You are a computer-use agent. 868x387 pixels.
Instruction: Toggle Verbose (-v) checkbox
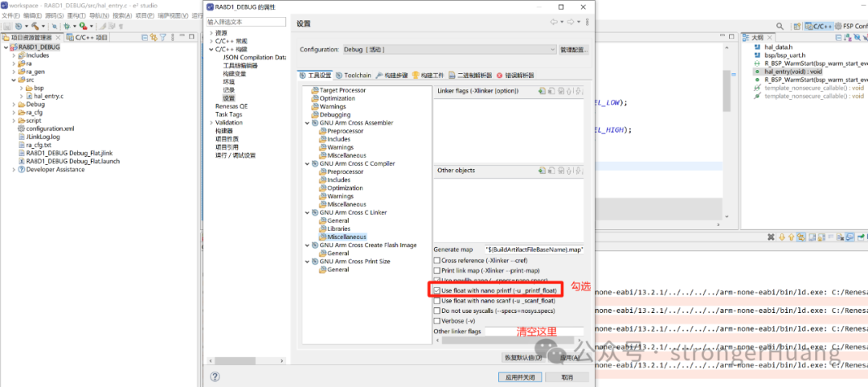436,321
